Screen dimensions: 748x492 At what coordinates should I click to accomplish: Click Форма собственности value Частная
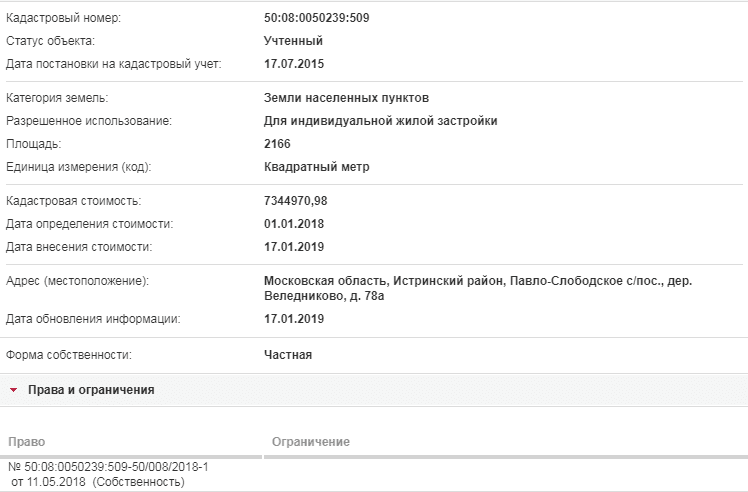(288, 355)
